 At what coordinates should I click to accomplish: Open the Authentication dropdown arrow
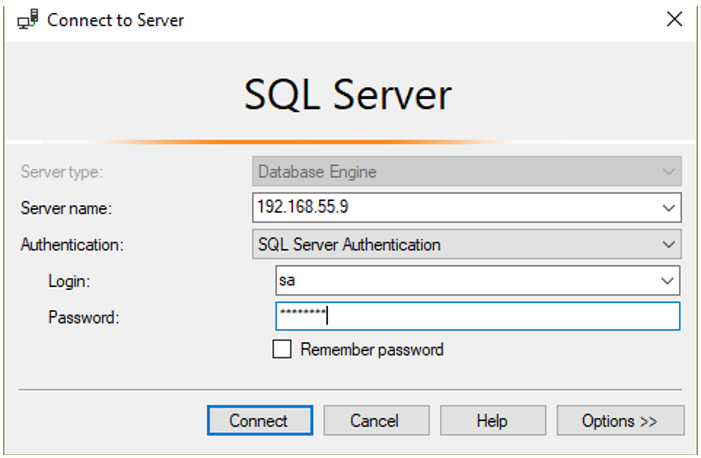coord(669,244)
